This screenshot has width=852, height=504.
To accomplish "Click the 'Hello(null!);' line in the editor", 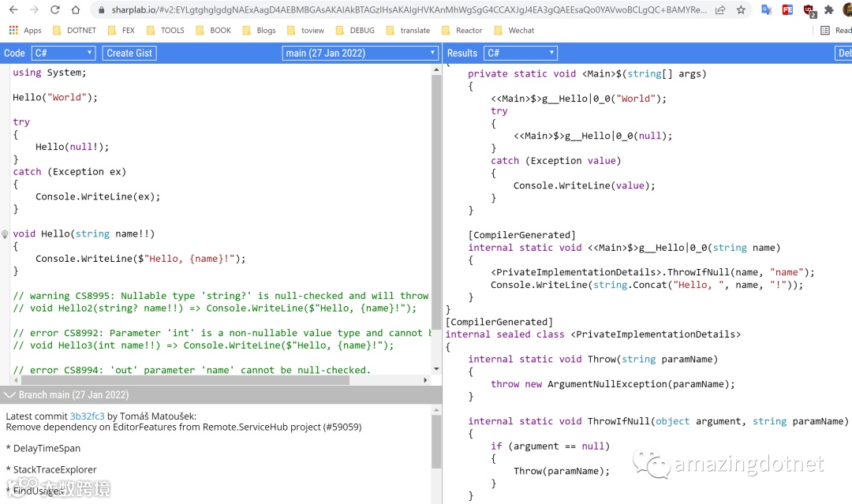I will [73, 147].
